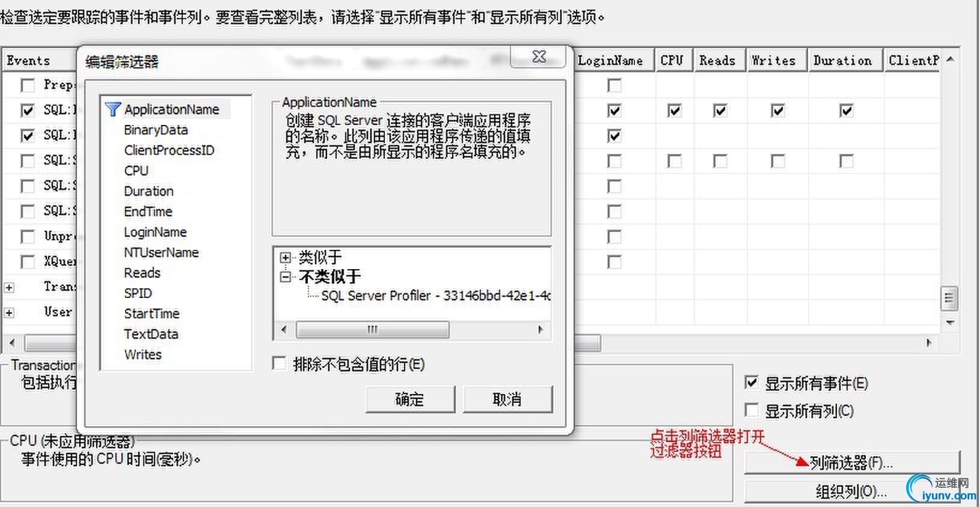Toggle the Prep event row checkbox
The height and width of the screenshot is (507, 980).
click(x=28, y=85)
